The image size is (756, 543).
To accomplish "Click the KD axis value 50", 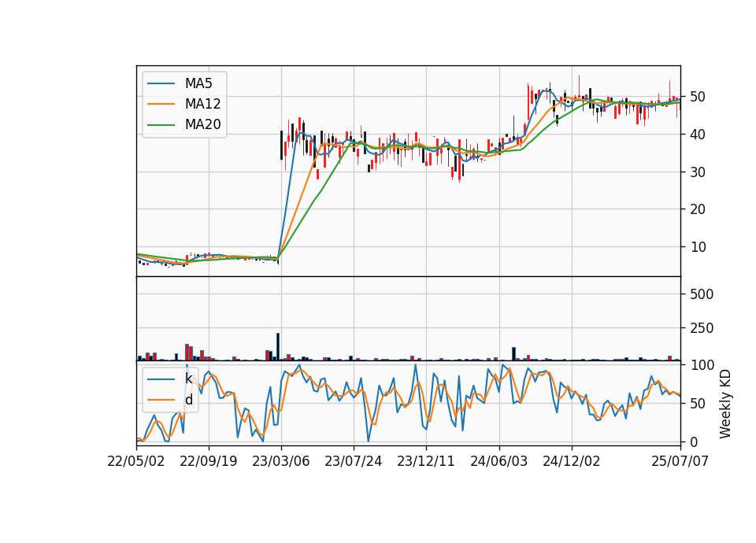I will [698, 403].
